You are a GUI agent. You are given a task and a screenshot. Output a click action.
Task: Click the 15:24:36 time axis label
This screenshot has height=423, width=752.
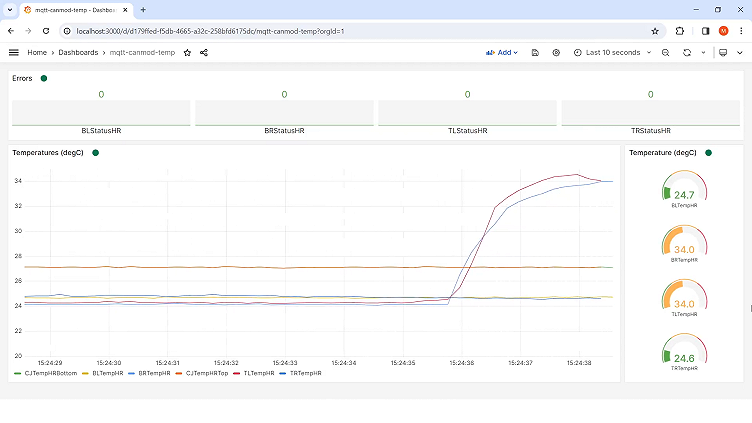tap(461, 363)
